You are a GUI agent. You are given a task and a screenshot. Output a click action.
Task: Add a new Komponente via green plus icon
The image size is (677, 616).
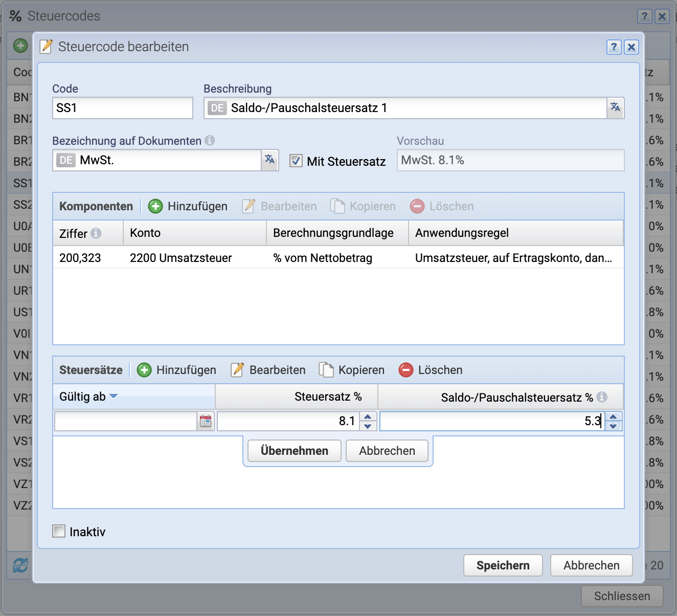(x=155, y=206)
